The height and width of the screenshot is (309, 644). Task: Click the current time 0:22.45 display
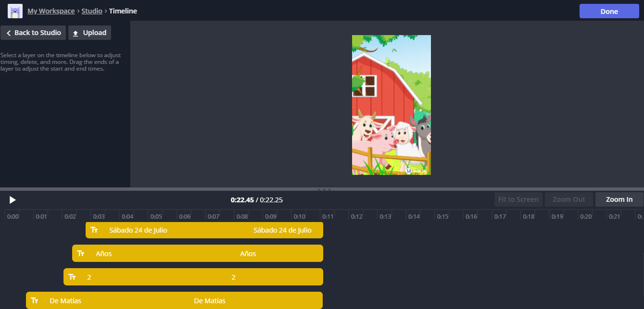click(242, 200)
